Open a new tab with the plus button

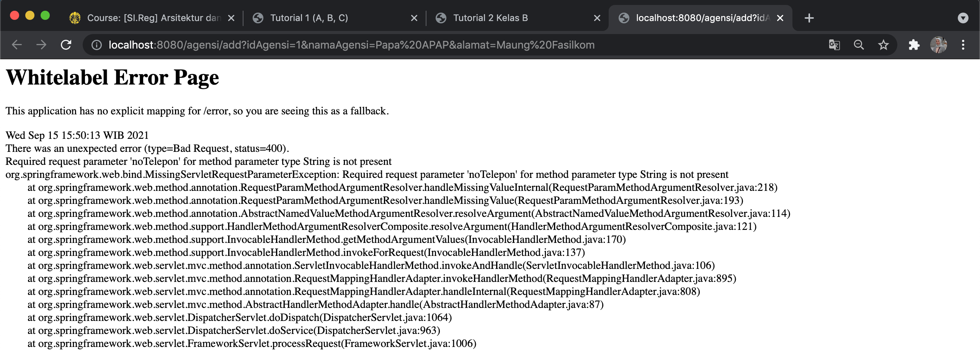click(x=809, y=18)
